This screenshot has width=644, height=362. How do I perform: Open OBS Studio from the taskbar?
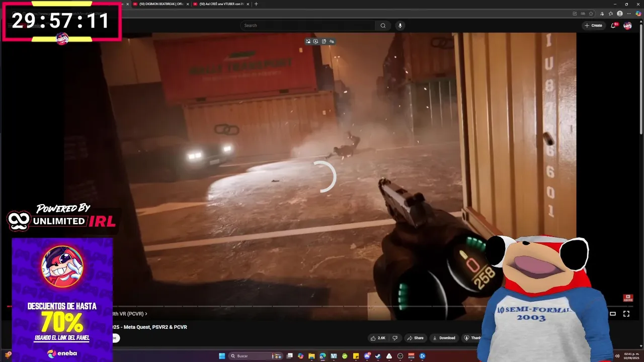[400, 356]
